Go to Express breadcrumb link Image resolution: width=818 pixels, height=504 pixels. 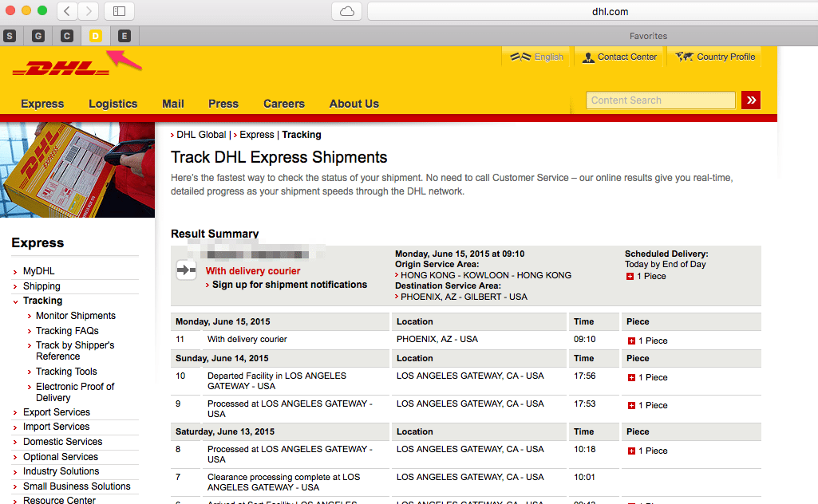point(257,135)
